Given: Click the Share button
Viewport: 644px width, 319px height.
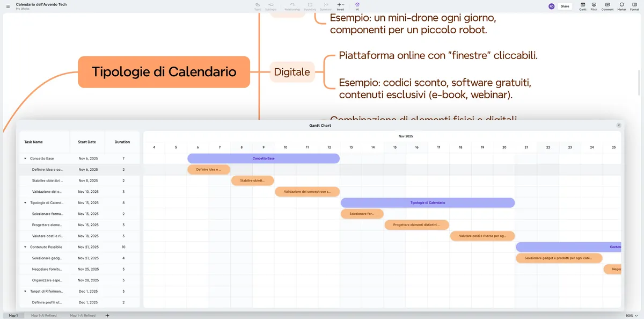Looking at the screenshot, I should 565,6.
